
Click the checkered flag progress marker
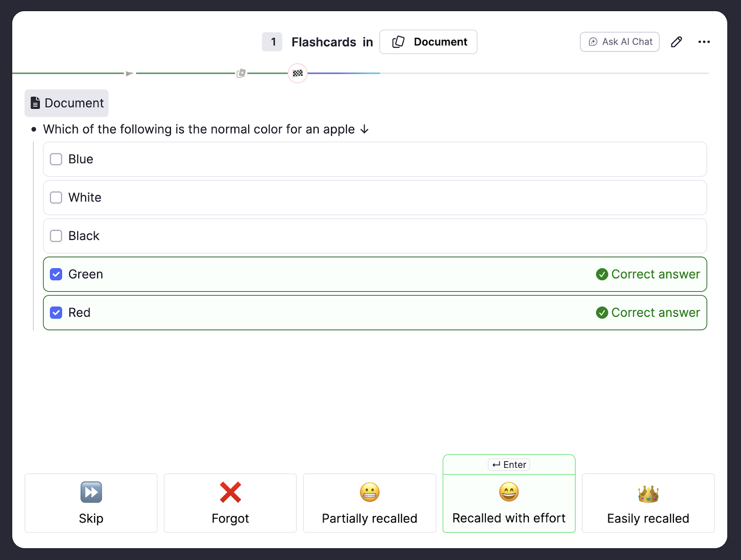298,73
